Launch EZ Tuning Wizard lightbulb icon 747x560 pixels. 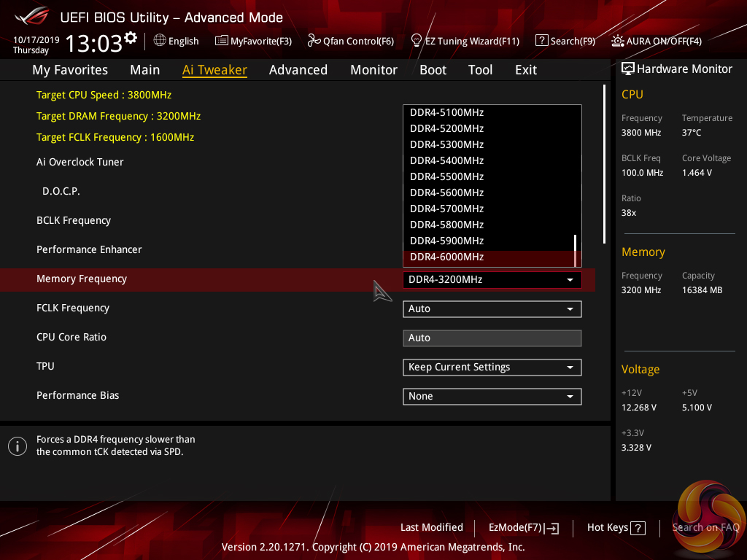417,40
